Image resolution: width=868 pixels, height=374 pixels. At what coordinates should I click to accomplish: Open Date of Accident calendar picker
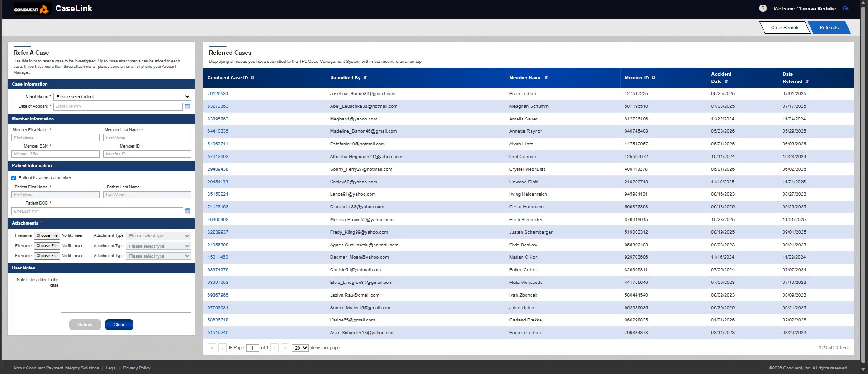pyautogui.click(x=188, y=106)
